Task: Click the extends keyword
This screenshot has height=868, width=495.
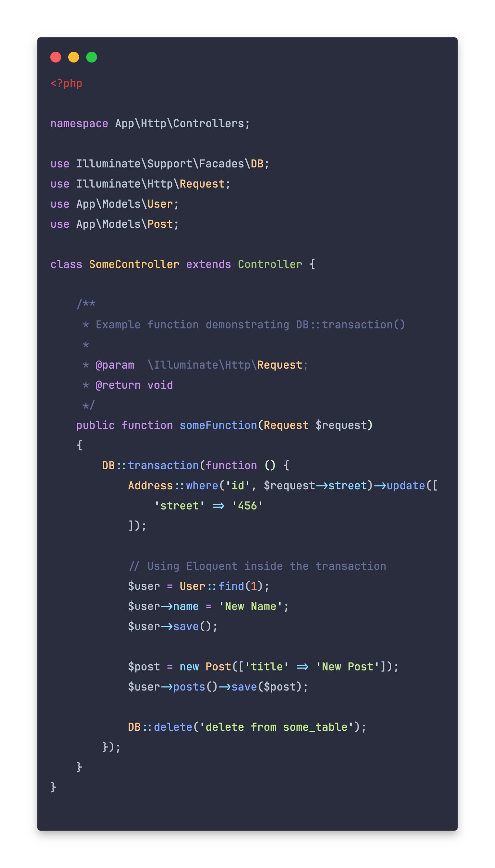Action: coord(208,264)
